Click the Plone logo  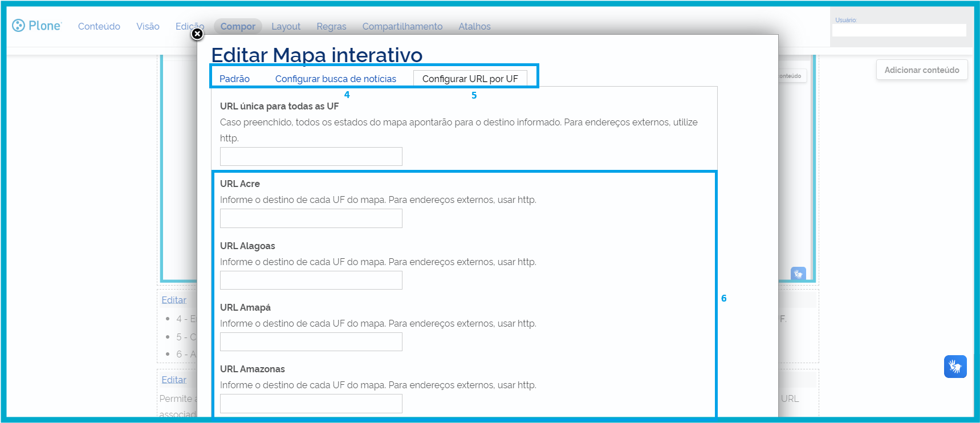(x=36, y=26)
